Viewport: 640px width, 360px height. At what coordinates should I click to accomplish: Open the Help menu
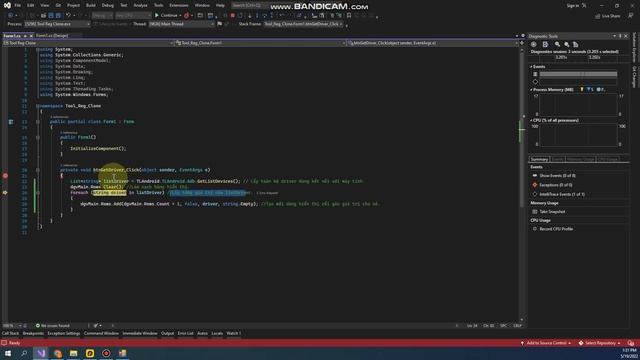pos(220,5)
